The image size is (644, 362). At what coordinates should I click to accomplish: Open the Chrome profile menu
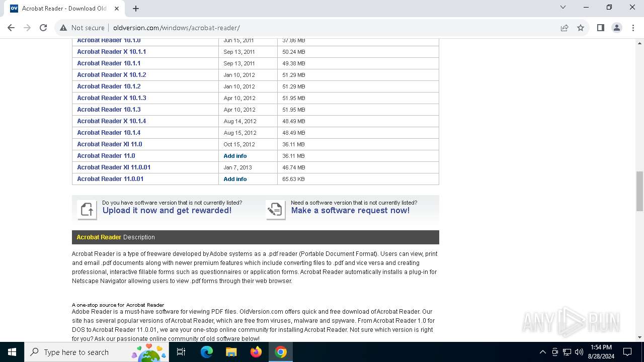(617, 28)
